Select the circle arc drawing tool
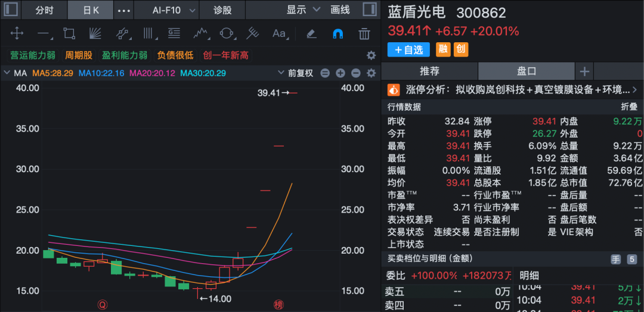Screen dimensions: 644x312 [227, 33]
